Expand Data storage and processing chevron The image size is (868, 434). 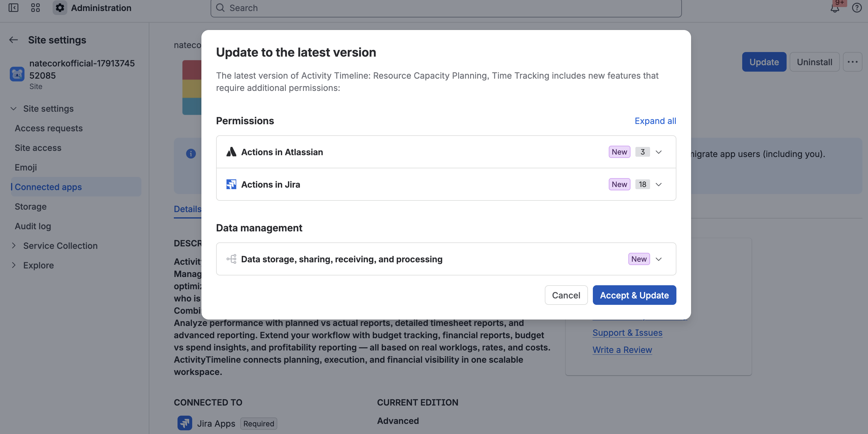coord(659,259)
